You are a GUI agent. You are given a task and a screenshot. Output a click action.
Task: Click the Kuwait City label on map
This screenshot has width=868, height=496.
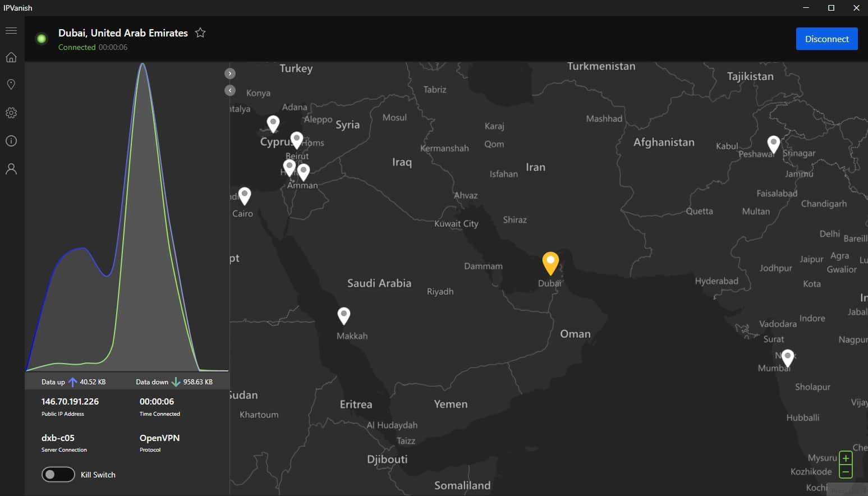point(456,223)
